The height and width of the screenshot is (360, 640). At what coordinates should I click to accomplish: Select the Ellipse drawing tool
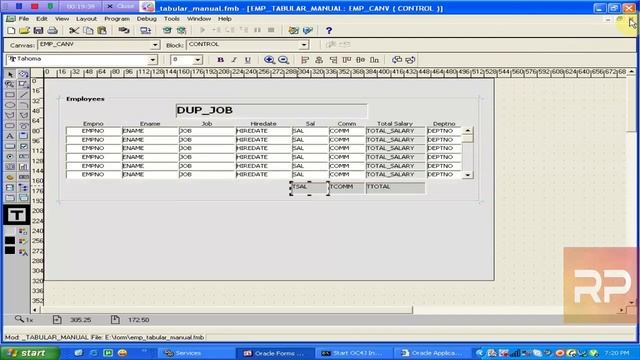pyautogui.click(x=10, y=105)
